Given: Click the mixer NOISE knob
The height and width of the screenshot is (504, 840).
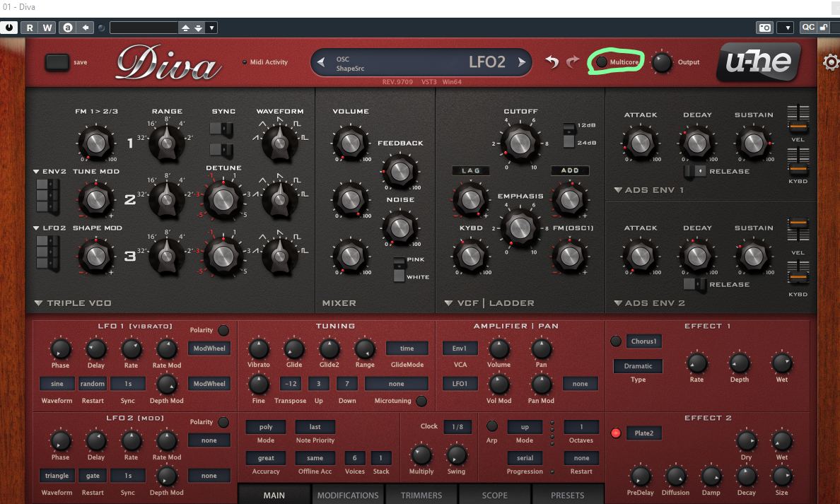Looking at the screenshot, I should [x=399, y=228].
